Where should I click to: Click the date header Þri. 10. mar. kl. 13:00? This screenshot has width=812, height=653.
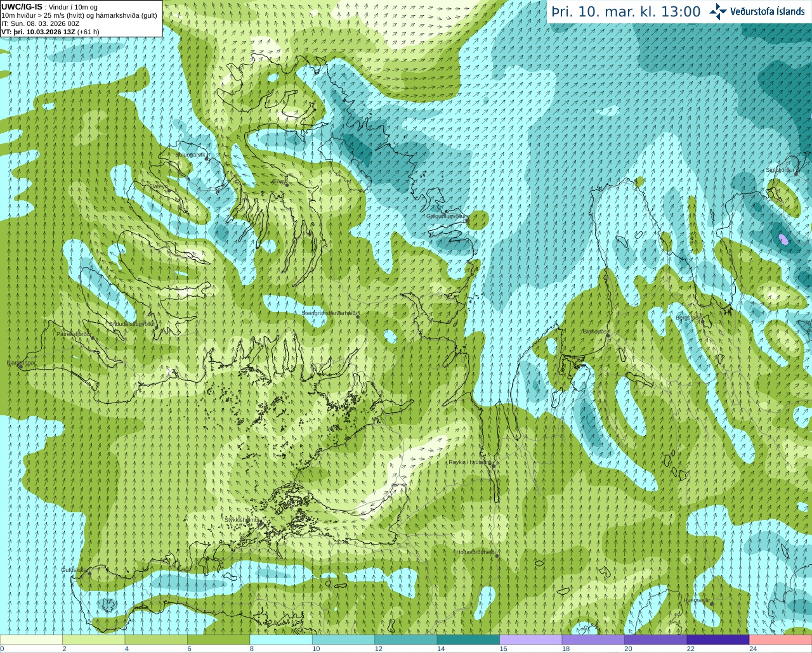pos(626,12)
